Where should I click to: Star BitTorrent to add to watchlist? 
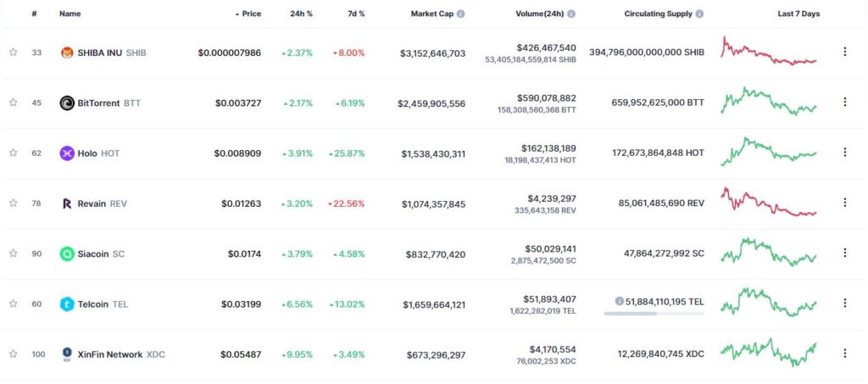click(14, 103)
